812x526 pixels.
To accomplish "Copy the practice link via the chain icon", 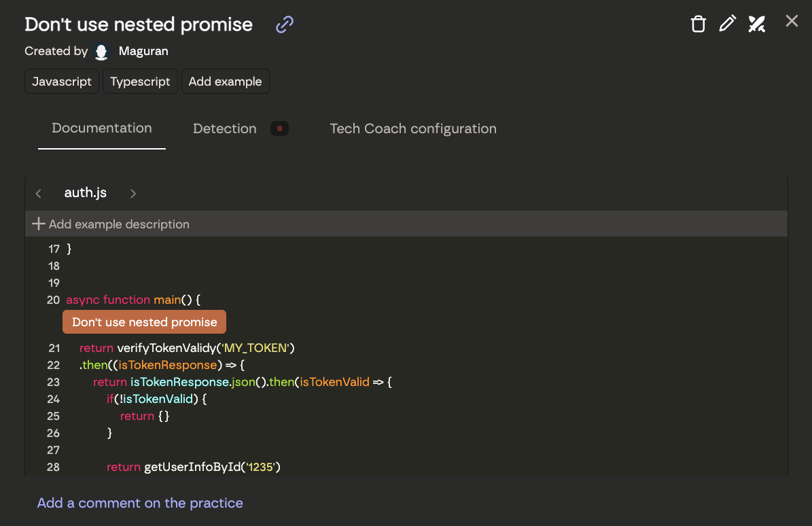I will coord(283,24).
